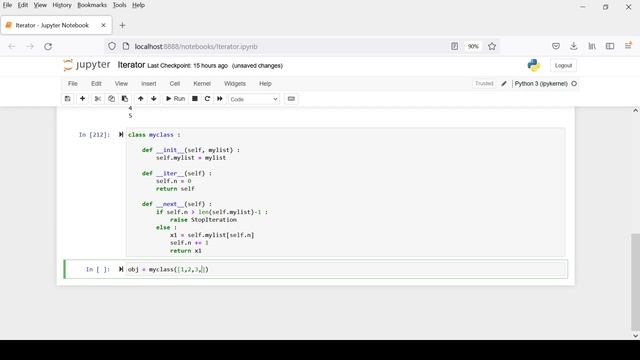640x360 pixels.
Task: Go back with browser back arrow
Action: [11, 47]
